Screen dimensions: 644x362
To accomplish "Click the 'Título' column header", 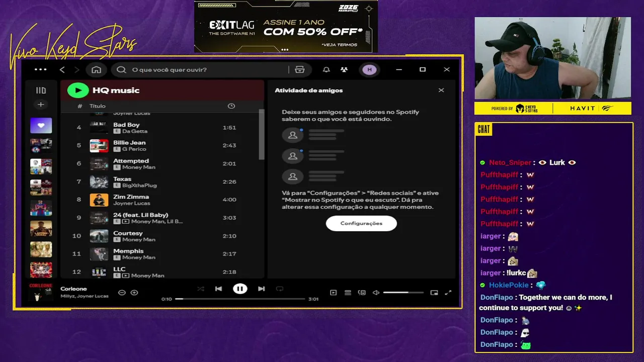I will point(98,106).
